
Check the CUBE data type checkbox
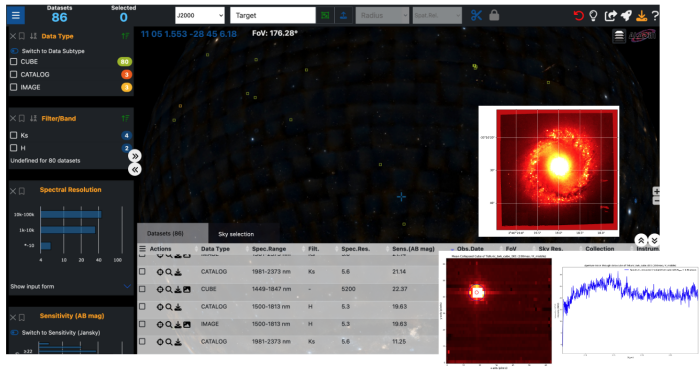(14, 62)
